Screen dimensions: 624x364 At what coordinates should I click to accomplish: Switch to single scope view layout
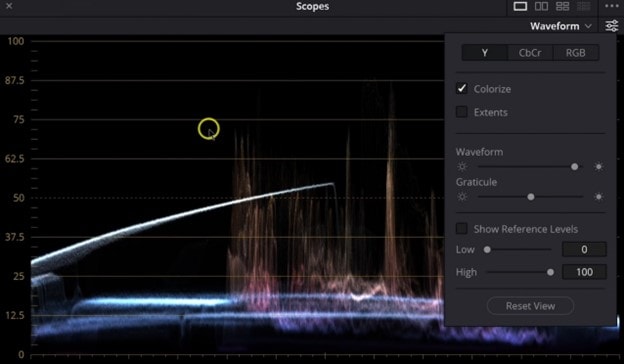(x=520, y=6)
